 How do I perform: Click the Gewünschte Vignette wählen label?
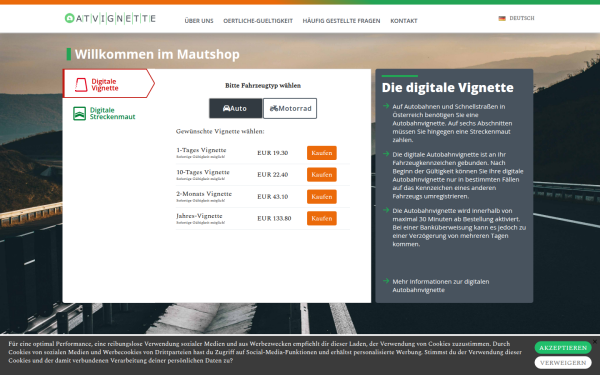point(220,131)
